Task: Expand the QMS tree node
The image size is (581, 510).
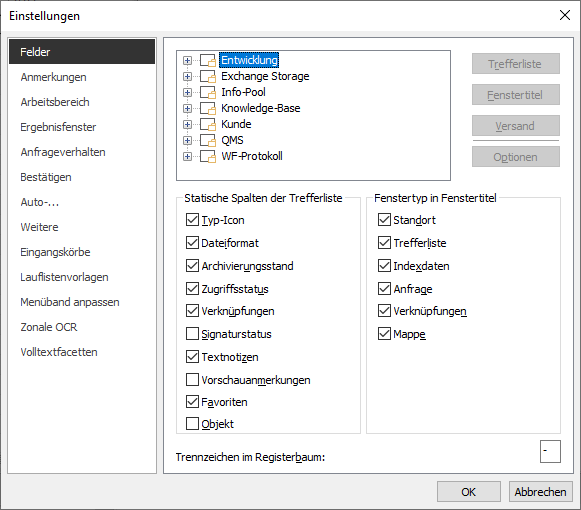Action: point(187,140)
